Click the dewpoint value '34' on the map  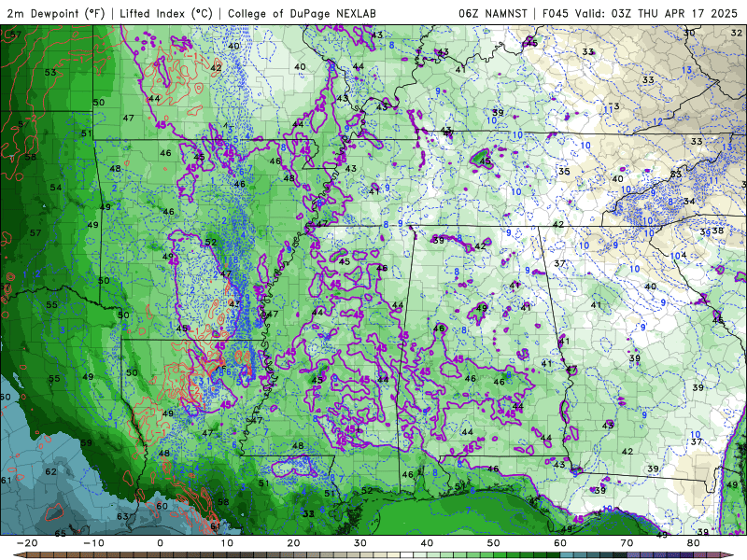coord(689,202)
